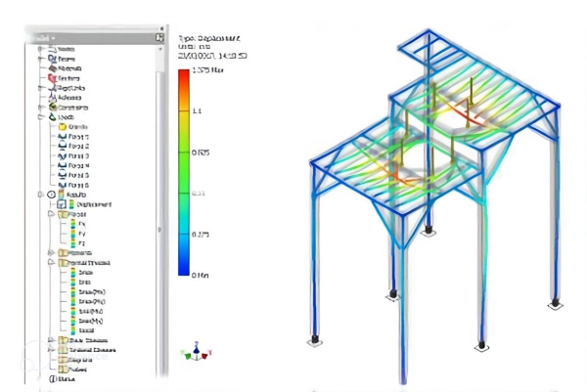Viewport: 587px width, 392px height.
Task: Show the Smin(My) stress result
Action: (x=87, y=321)
